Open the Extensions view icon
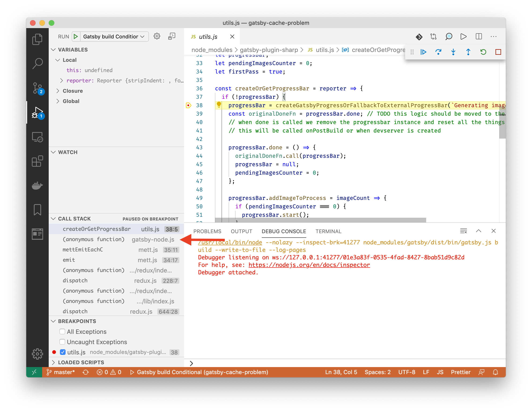532x412 pixels. click(x=37, y=161)
